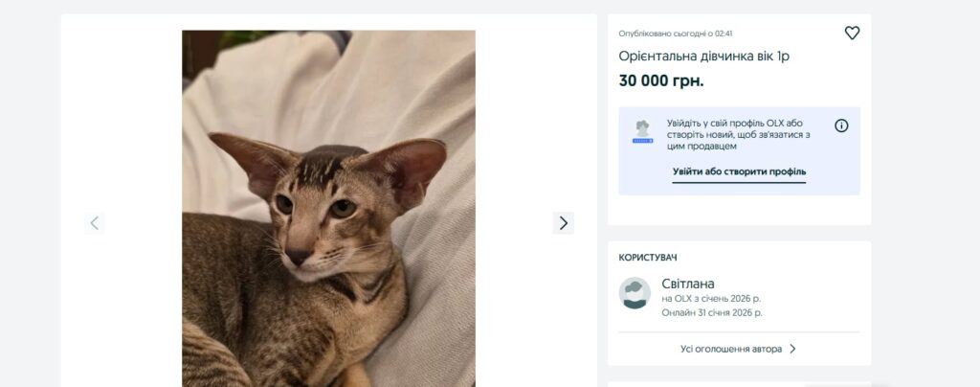The image size is (980, 387).
Task: Add listing to favorites with heart icon
Action: (x=852, y=34)
